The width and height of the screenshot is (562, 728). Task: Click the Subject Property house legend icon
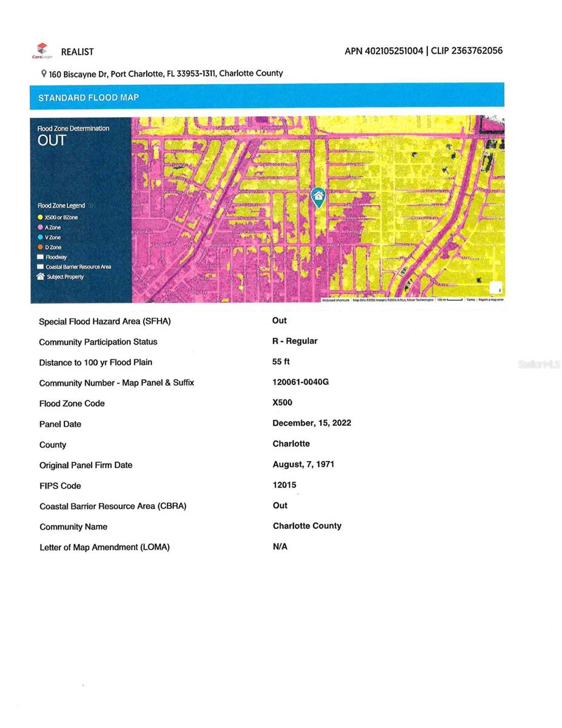tap(41, 277)
